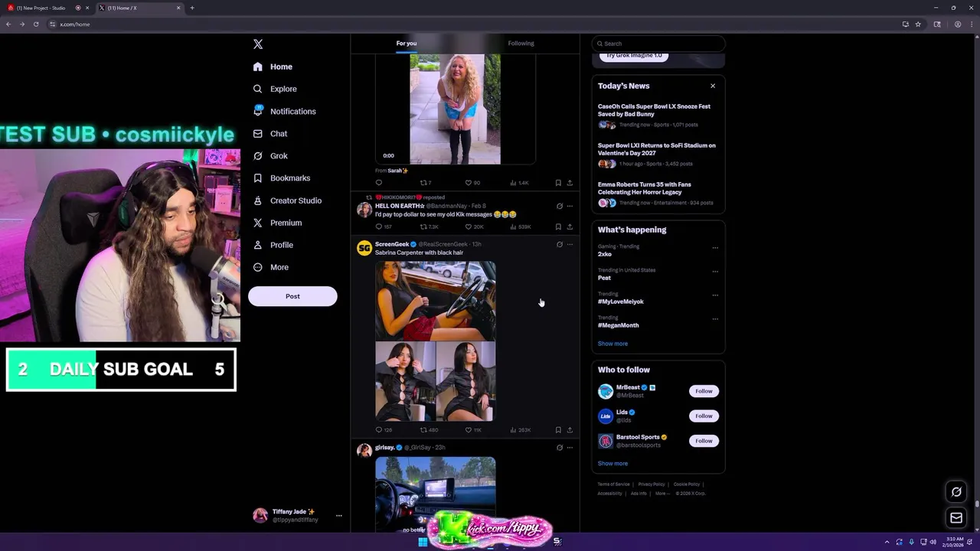Close the Today's News panel
The height and width of the screenshot is (551, 980).
point(713,86)
